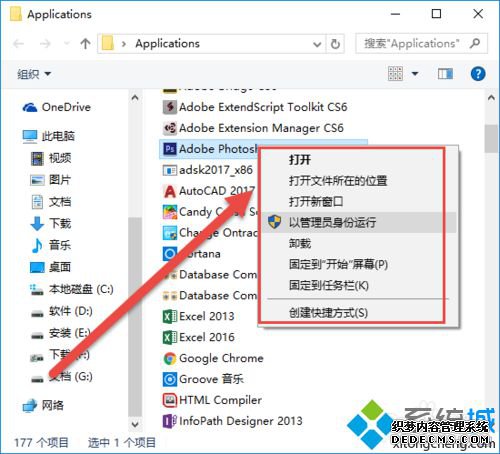The width and height of the screenshot is (500, 454).
Task: Click the Adobe ExtendScript Toolkit CS6 icon
Action: click(x=170, y=107)
